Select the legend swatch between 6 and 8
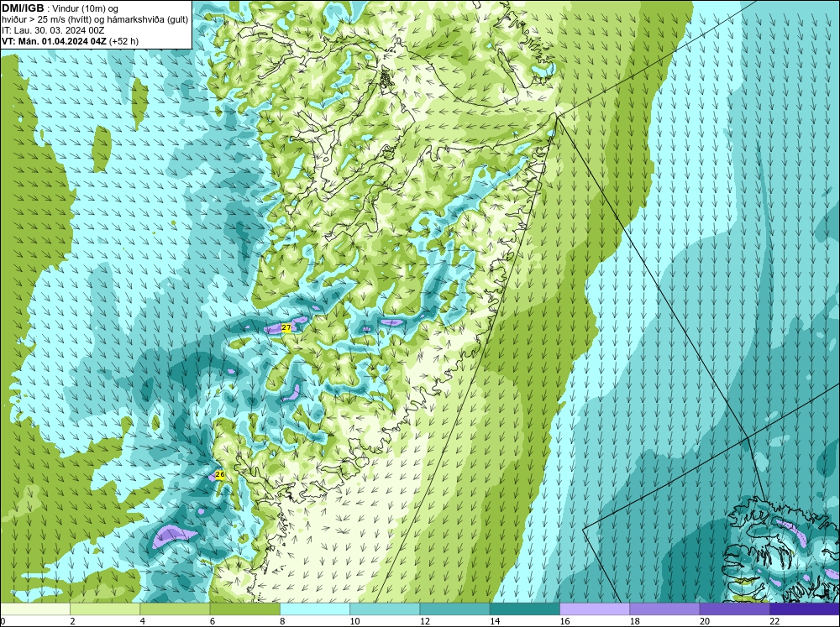Screen dimensions: 840x627 coord(244,609)
